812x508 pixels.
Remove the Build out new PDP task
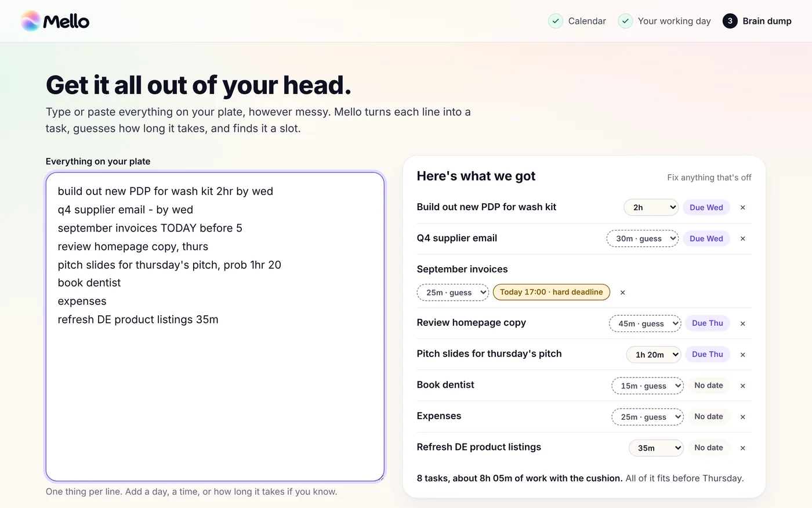(742, 207)
